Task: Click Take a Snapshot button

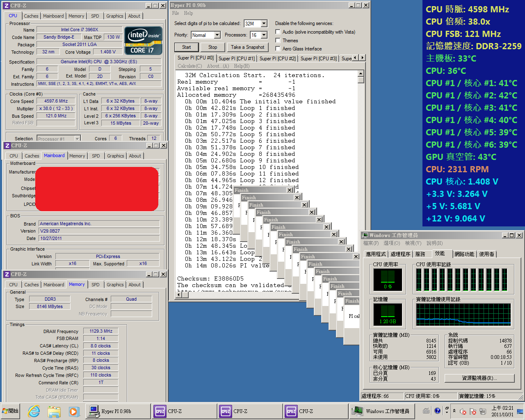Action: (x=247, y=47)
